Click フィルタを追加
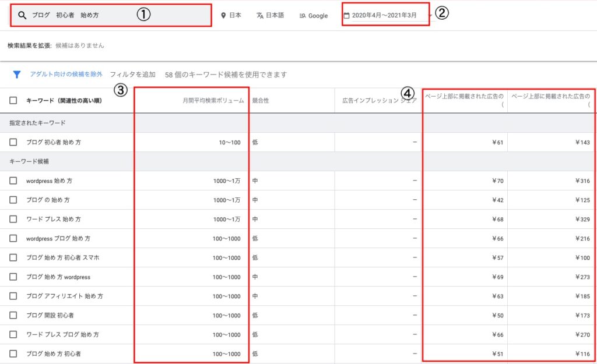This screenshot has width=597, height=364. point(132,75)
